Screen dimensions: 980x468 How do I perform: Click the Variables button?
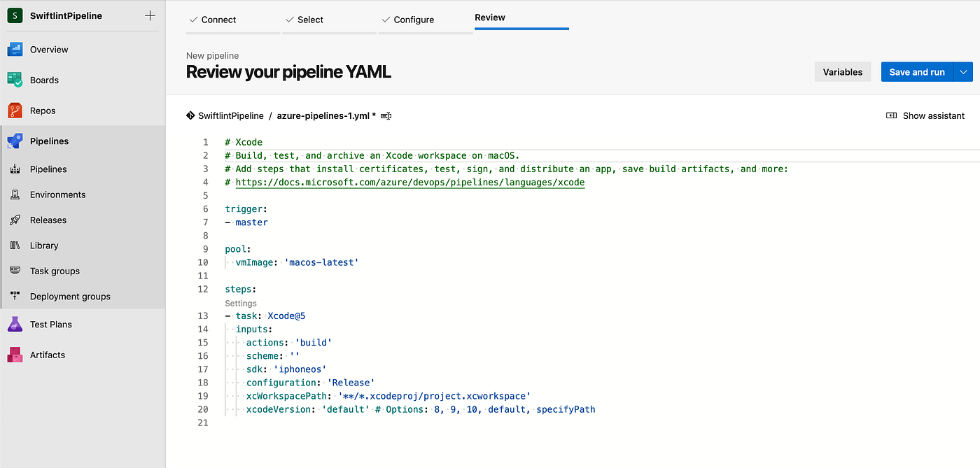tap(842, 72)
